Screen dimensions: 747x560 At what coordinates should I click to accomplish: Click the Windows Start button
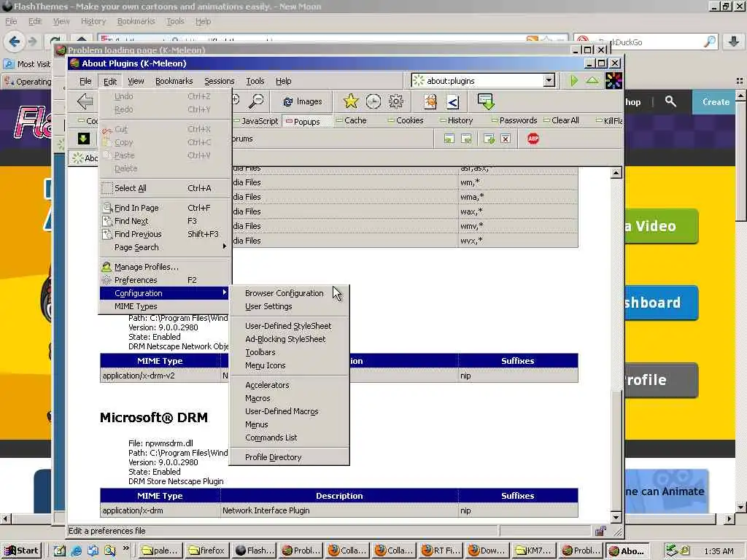pyautogui.click(x=22, y=551)
